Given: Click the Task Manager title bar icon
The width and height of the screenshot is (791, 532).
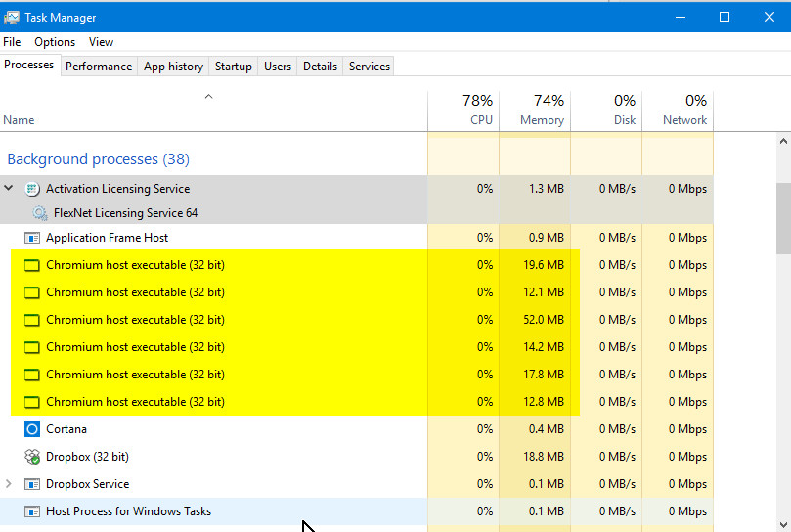Looking at the screenshot, I should (x=11, y=18).
